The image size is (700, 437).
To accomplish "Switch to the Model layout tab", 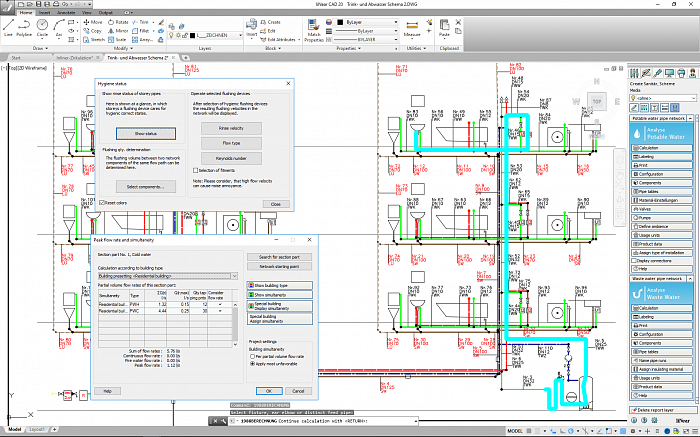I will pos(14,429).
